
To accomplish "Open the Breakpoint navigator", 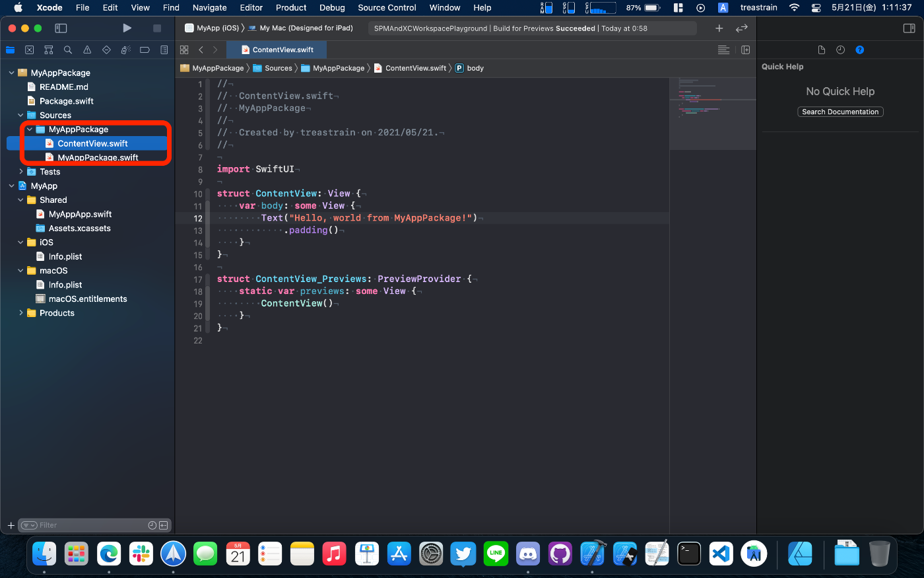I will click(x=145, y=50).
